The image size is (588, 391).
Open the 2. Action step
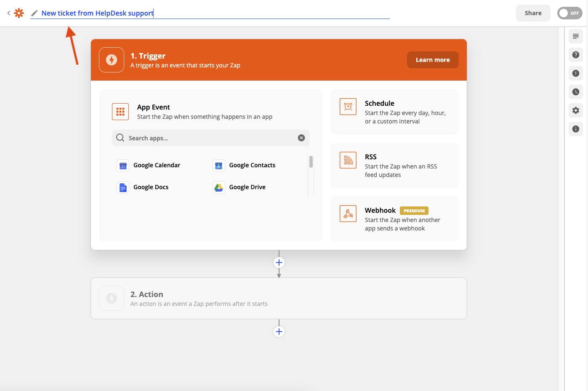(x=279, y=298)
